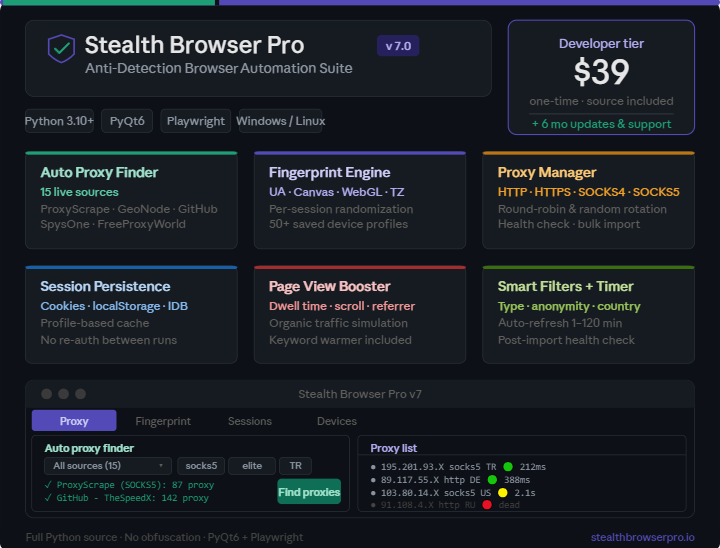Click the green status dot for 89.117.55.X
Image resolution: width=720 pixels, height=548 pixels.
click(x=492, y=480)
